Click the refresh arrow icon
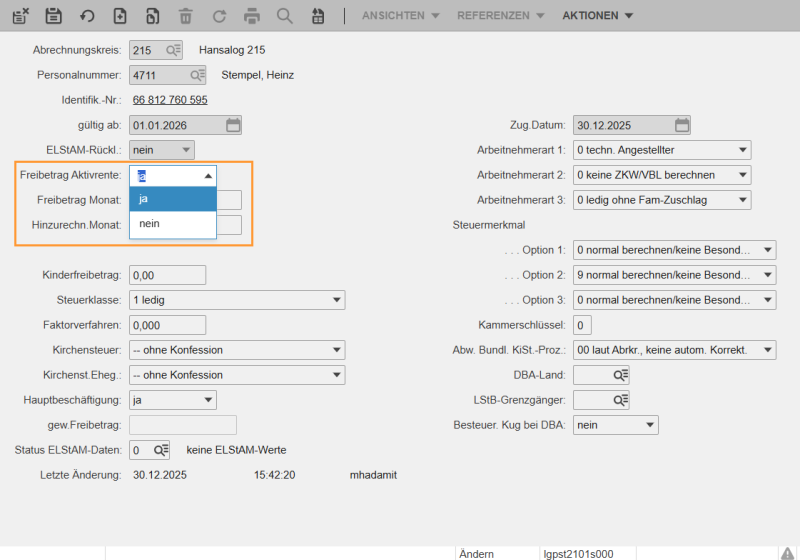Viewport: 800px width, 560px height. 219,16
